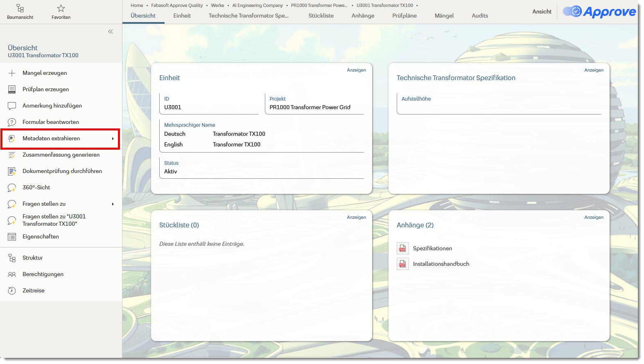Switch to the Einheit tab
Screen dimensions: 644x364
182,16
